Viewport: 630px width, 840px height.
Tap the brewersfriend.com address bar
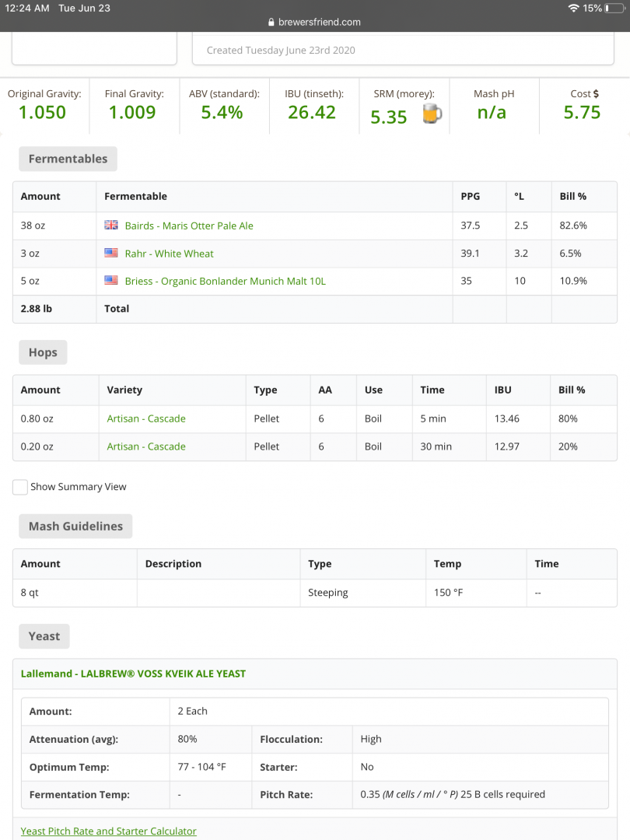pyautogui.click(x=315, y=23)
